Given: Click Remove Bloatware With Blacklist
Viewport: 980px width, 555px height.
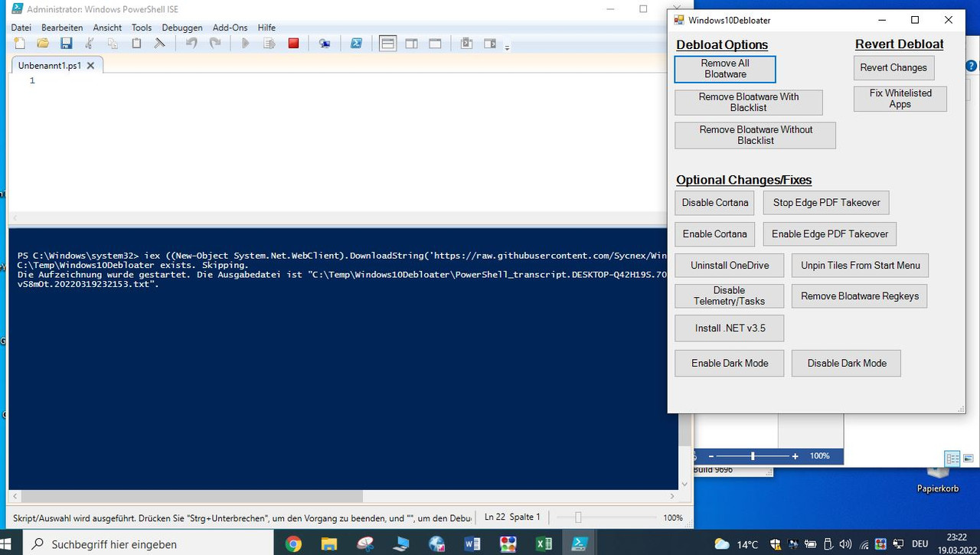Looking at the screenshot, I should pyautogui.click(x=749, y=103).
